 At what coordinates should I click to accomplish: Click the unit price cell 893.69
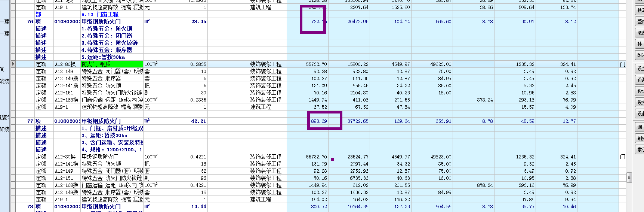coord(319,121)
